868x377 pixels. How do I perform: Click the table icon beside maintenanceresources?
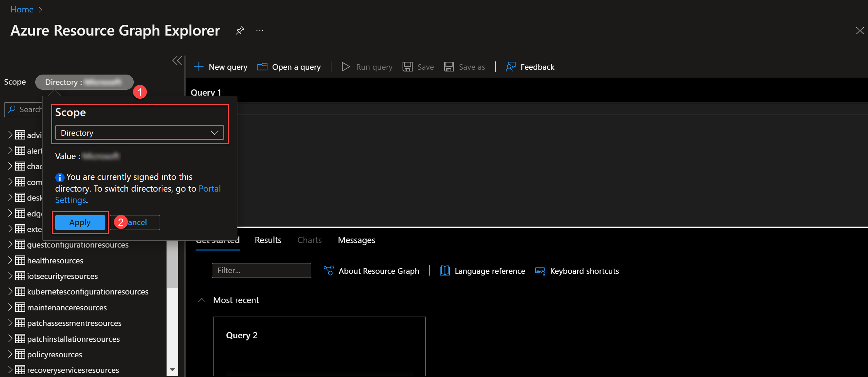tap(20, 307)
